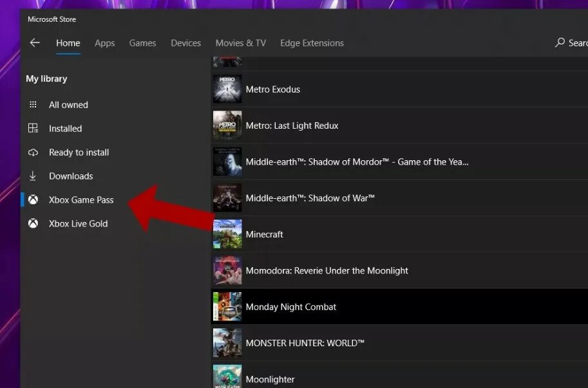Viewport: 588px width, 388px height.
Task: Click the Monday Night Combat thumbnail
Action: pyautogui.click(x=227, y=307)
